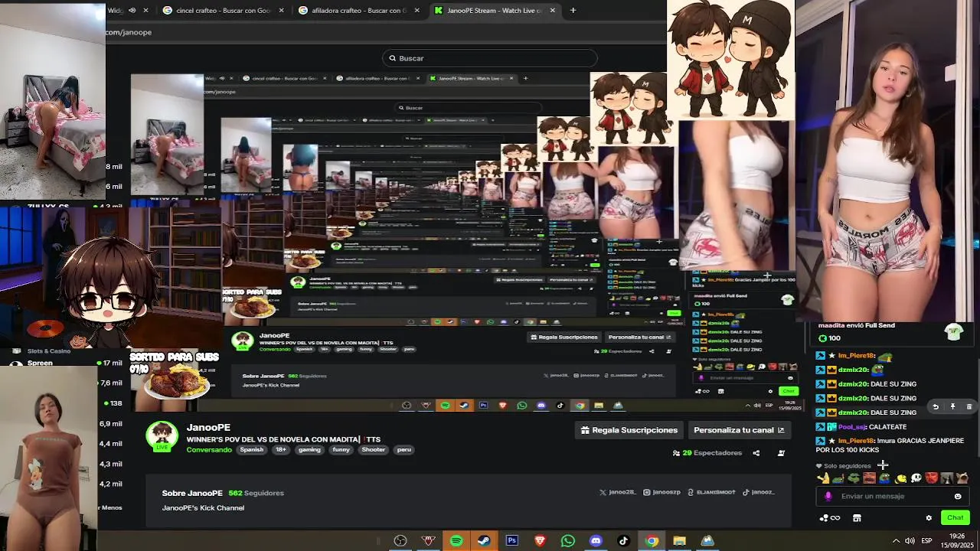980x551 pixels.
Task: Open OBS Studio from the taskbar
Action: point(400,541)
